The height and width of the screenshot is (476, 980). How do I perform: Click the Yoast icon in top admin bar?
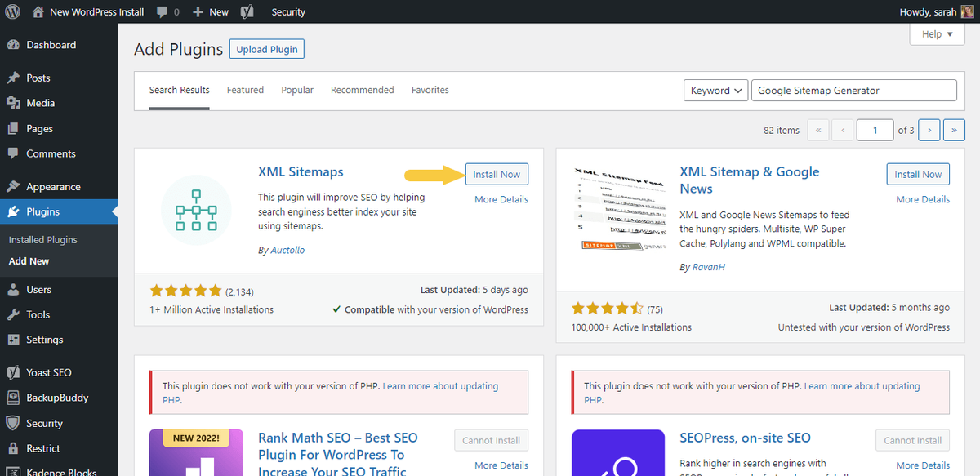click(x=247, y=12)
